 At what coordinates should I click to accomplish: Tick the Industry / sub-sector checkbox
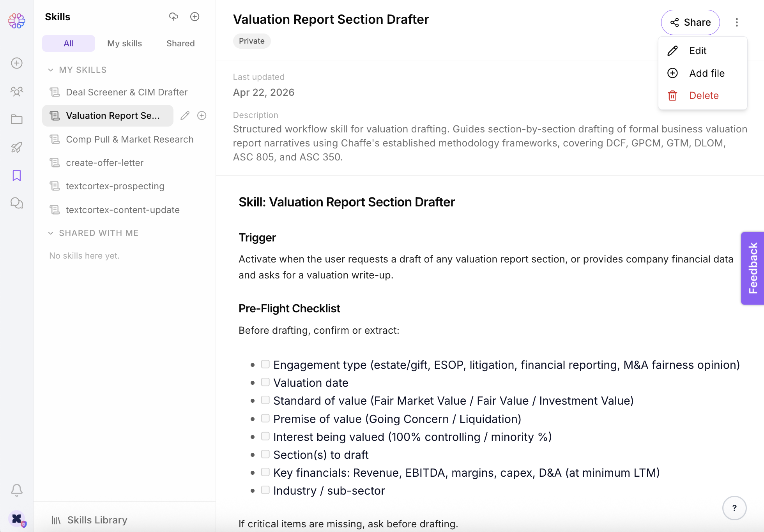[x=265, y=490]
